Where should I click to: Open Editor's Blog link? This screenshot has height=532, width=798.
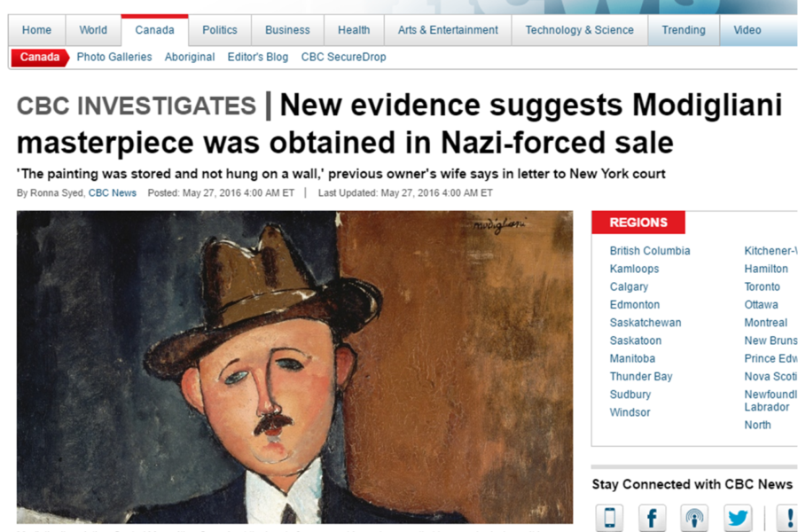pyautogui.click(x=258, y=57)
